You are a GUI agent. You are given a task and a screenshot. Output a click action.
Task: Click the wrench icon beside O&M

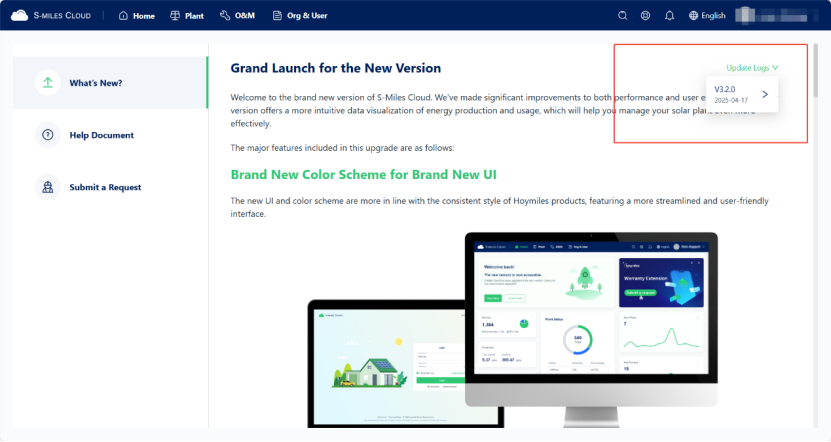point(225,16)
